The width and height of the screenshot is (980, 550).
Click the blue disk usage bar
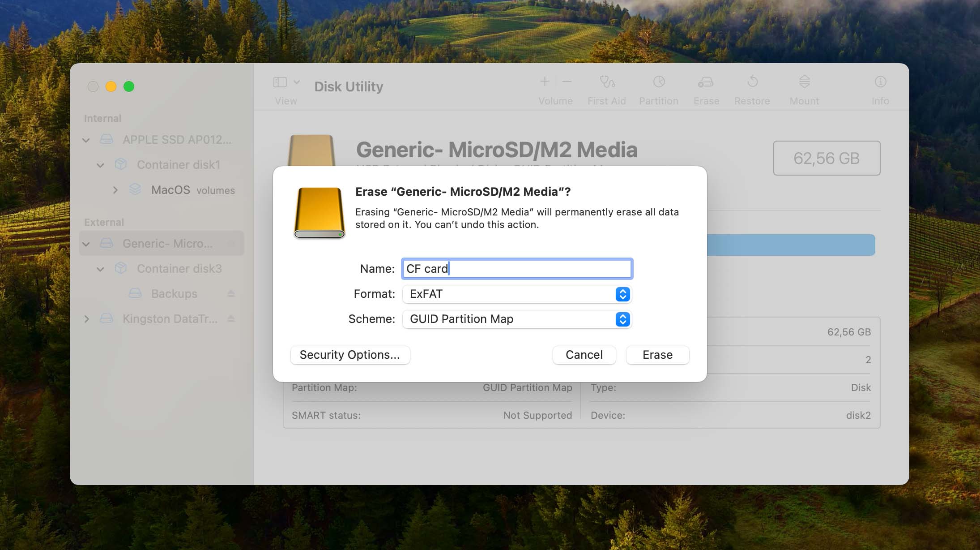791,245
